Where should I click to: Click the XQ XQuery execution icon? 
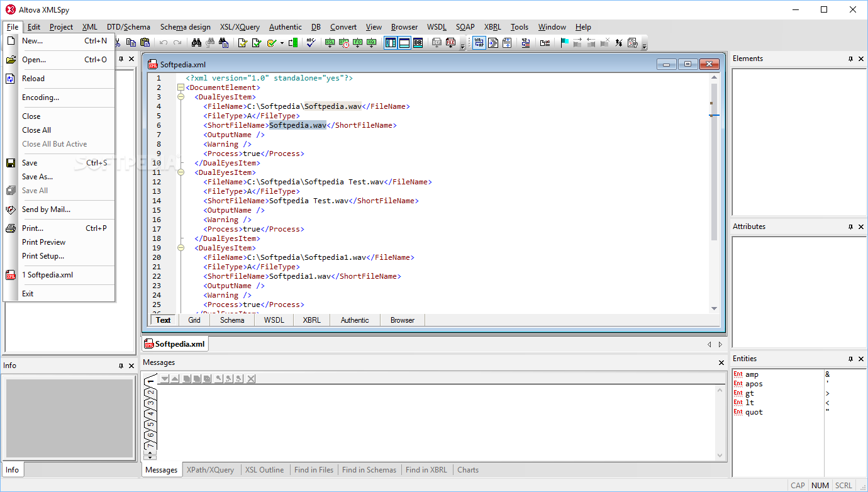pos(372,43)
